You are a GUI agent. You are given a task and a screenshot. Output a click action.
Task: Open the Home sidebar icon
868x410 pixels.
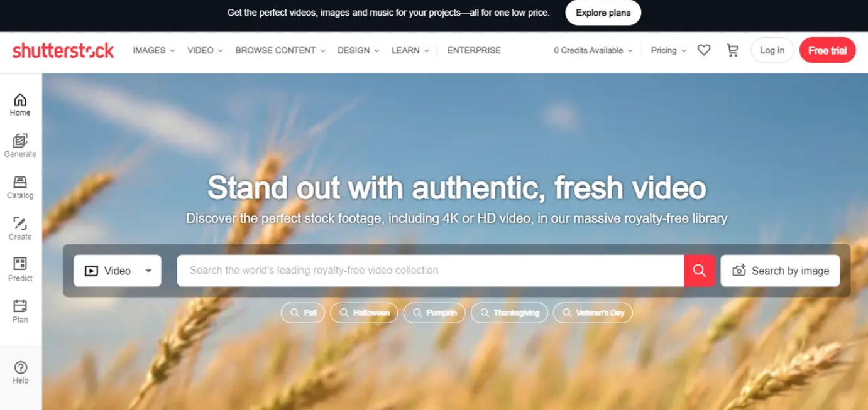[20, 105]
